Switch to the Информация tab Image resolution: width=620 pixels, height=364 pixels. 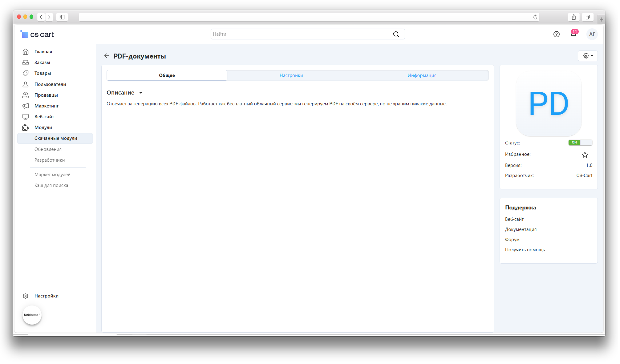pos(422,75)
